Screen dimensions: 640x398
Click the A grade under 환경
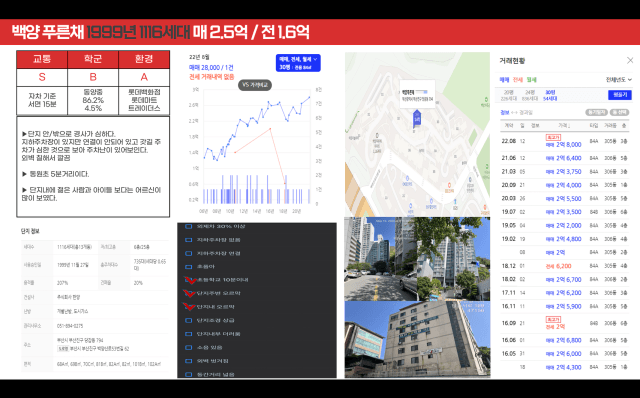click(144, 77)
